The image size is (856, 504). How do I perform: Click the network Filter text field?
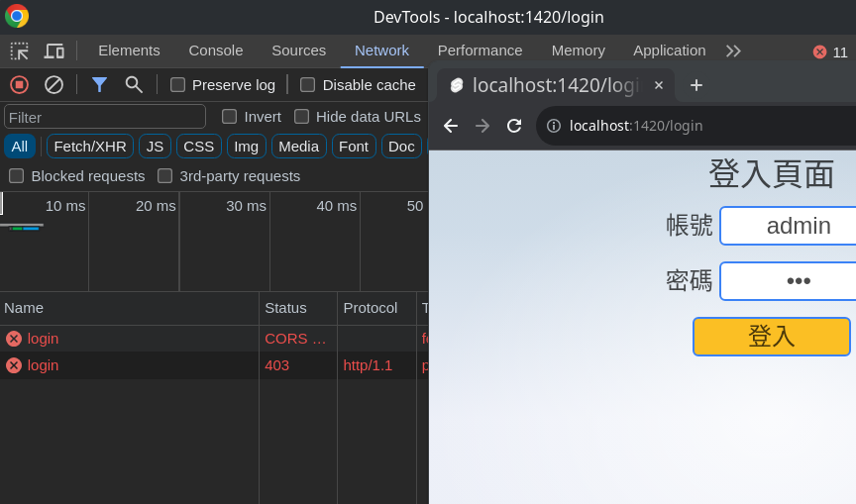[x=105, y=117]
